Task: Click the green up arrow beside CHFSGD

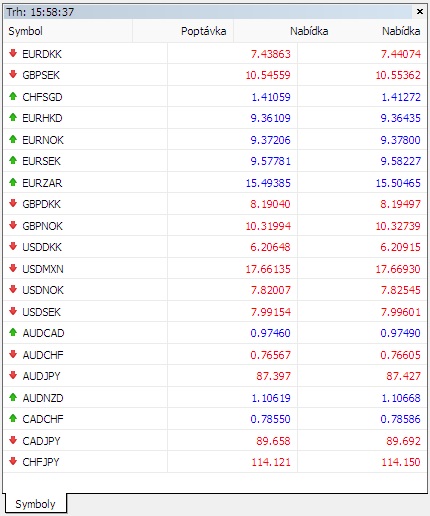Action: 13,96
